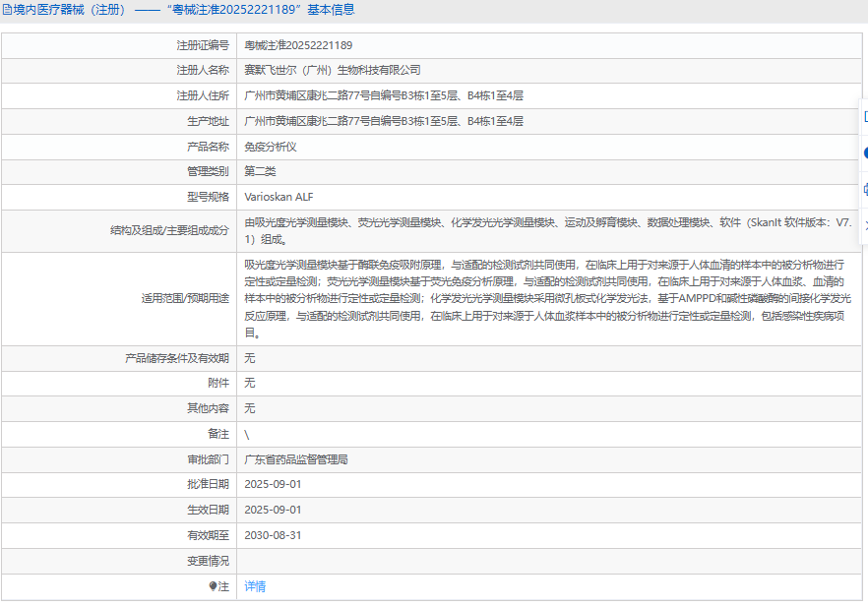The width and height of the screenshot is (868, 607).
Task: Click the 批准日期 value 2025-09-01
Action: click(x=273, y=484)
